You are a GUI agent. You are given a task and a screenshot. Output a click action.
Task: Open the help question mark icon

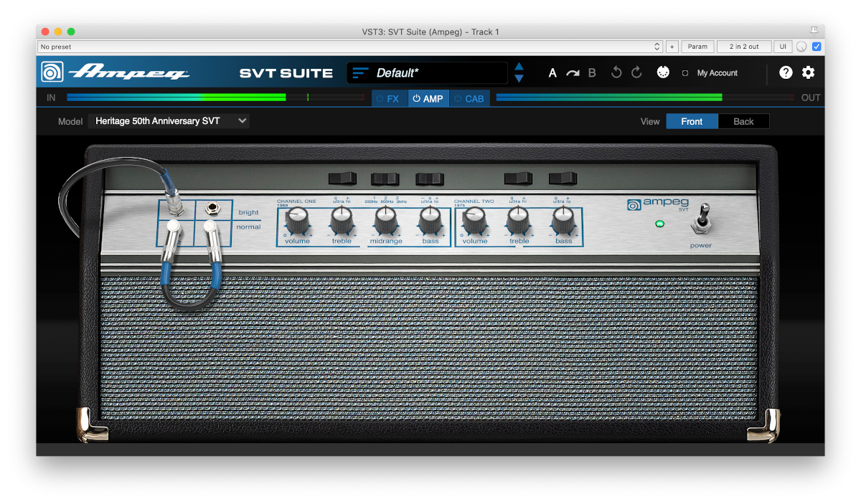click(786, 72)
